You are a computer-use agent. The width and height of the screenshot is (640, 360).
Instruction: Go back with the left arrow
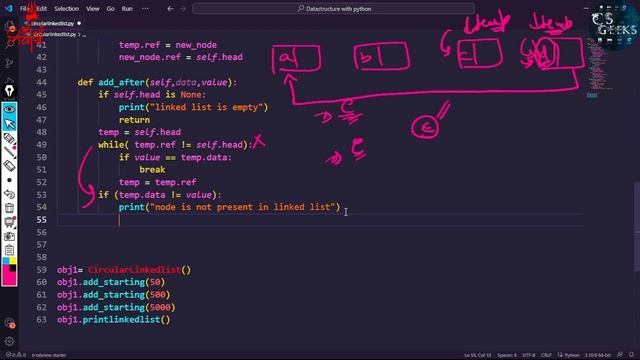[x=171, y=9]
